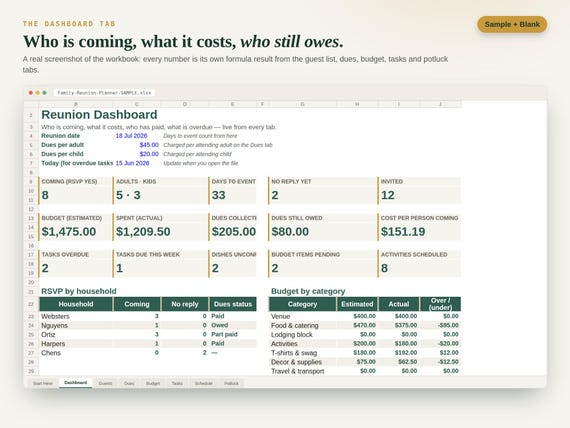The image size is (570, 428).
Task: Click the RSVP by household heading
Action: pyautogui.click(x=79, y=291)
